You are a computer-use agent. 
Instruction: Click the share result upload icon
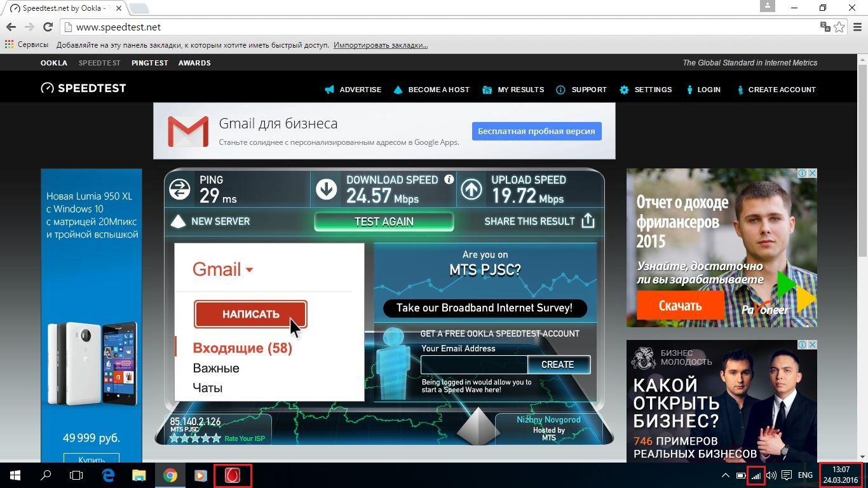[588, 220]
